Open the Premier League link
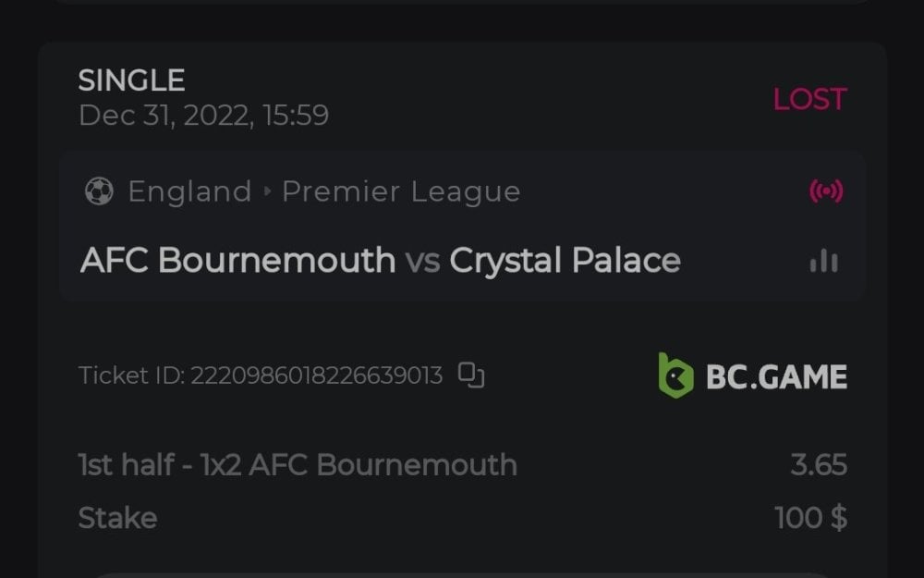The height and width of the screenshot is (578, 924). tap(401, 191)
